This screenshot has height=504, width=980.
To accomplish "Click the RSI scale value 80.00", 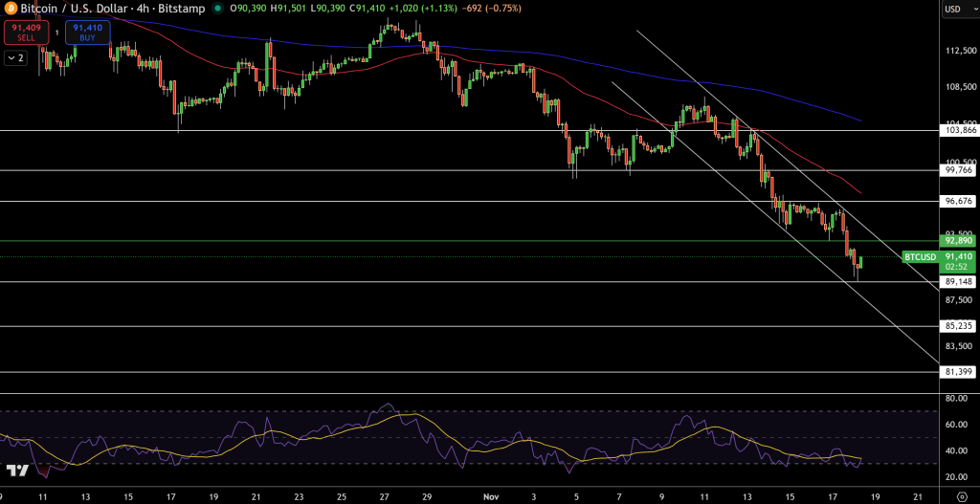I will pos(957,398).
